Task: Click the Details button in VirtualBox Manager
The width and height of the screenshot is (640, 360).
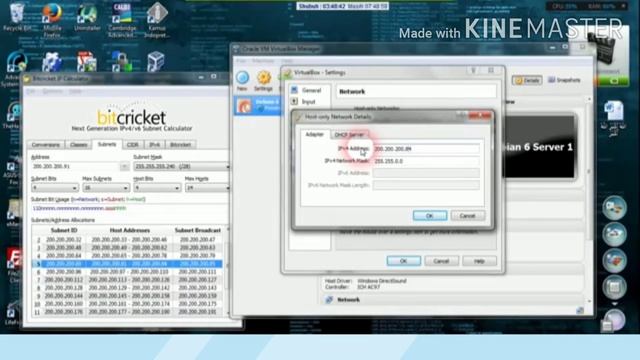Action: point(527,80)
